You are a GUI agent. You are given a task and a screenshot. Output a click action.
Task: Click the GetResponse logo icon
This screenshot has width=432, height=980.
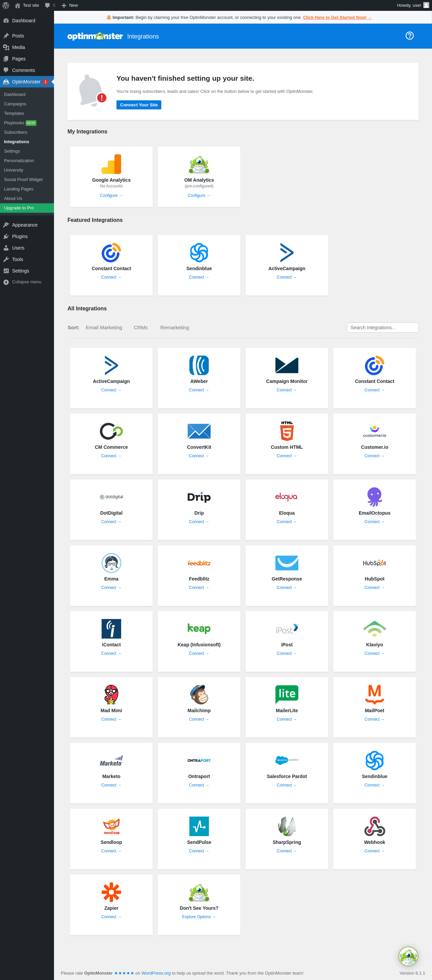(x=287, y=563)
